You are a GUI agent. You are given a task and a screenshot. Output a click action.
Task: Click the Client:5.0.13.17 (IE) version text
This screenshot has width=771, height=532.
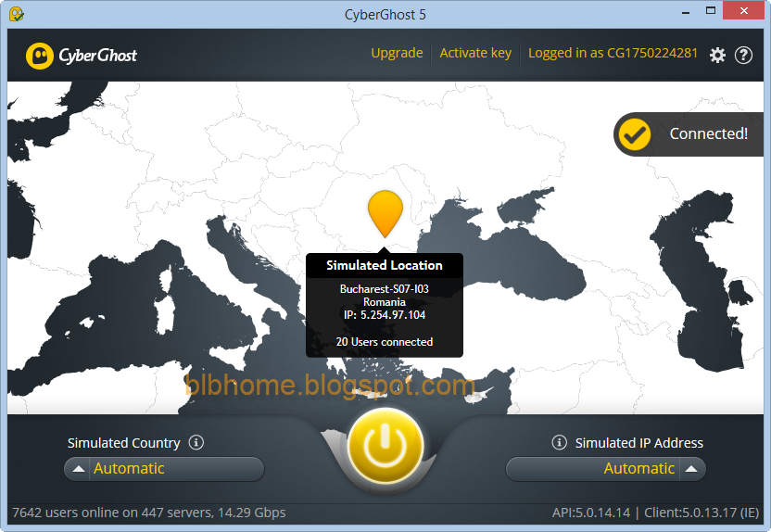click(x=701, y=513)
